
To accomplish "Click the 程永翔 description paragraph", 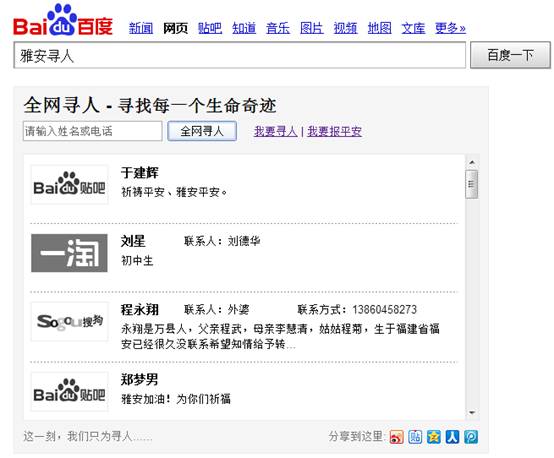I will point(281,336).
